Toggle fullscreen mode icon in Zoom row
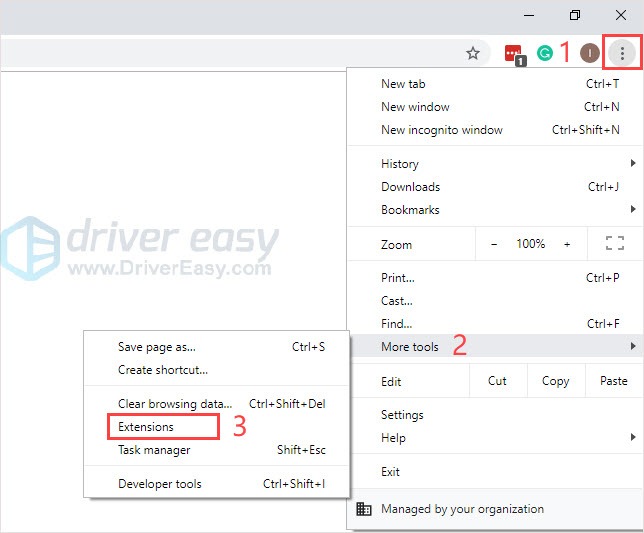644x533 pixels. (614, 244)
